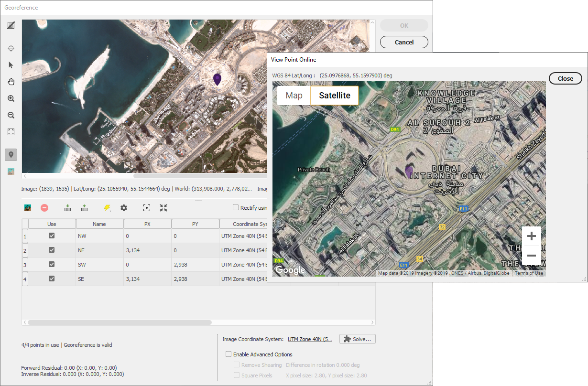Select the SE name cell

pos(99,279)
